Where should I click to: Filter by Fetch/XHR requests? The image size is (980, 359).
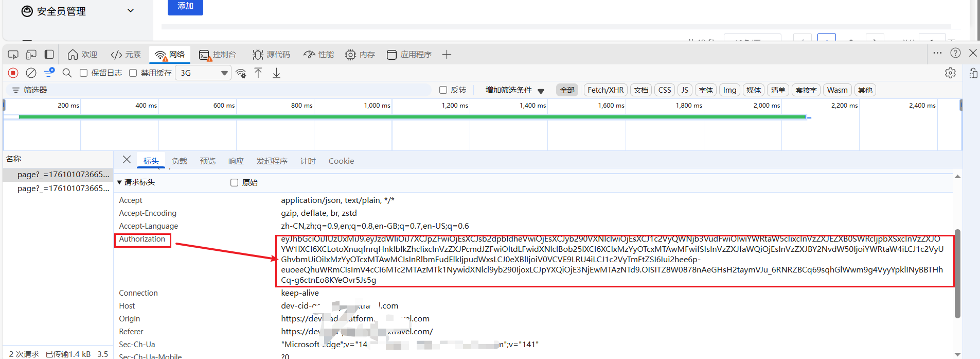coord(605,90)
